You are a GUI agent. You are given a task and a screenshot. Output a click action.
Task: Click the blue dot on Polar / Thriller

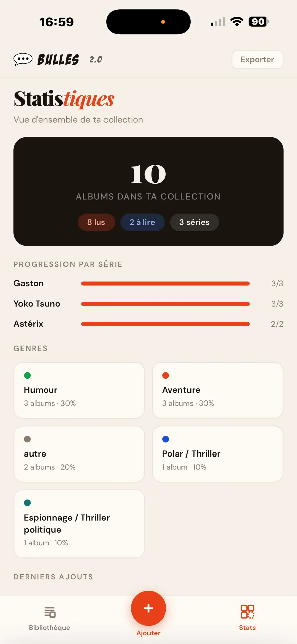166,439
